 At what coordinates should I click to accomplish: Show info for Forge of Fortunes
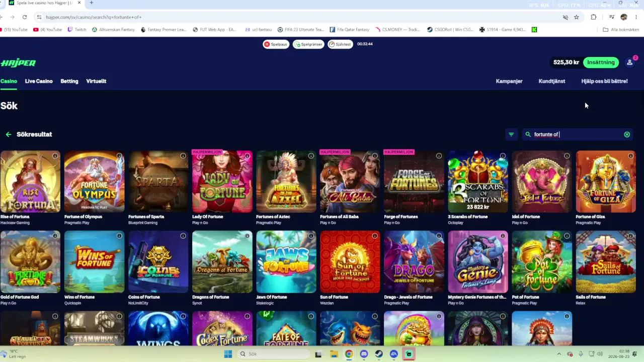point(439,156)
